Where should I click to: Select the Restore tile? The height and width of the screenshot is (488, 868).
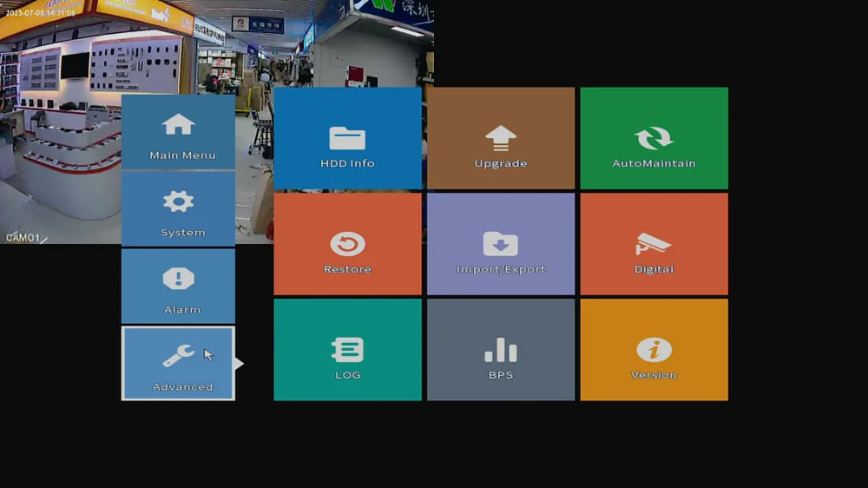click(348, 244)
